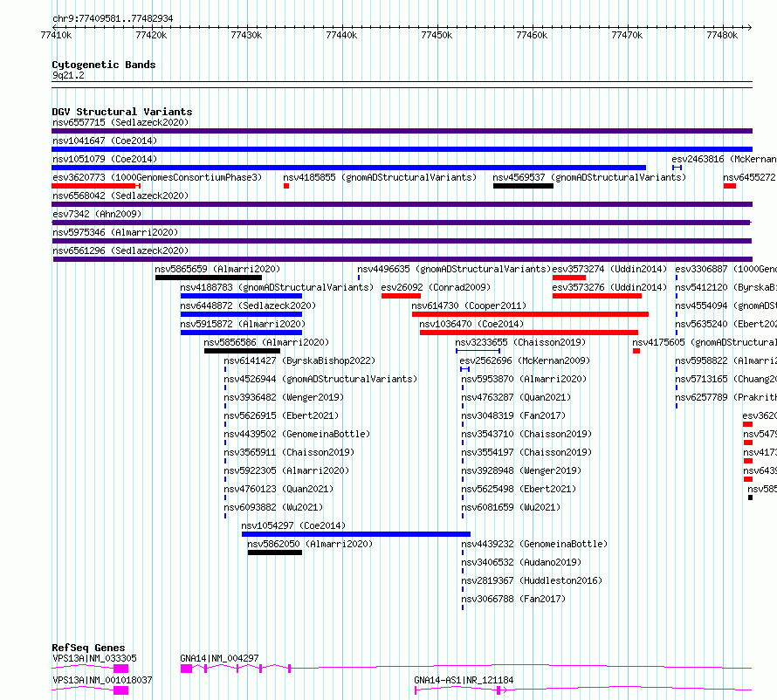Click the nsv6568042 (Sedlazeck2020) purple bar

pos(402,204)
